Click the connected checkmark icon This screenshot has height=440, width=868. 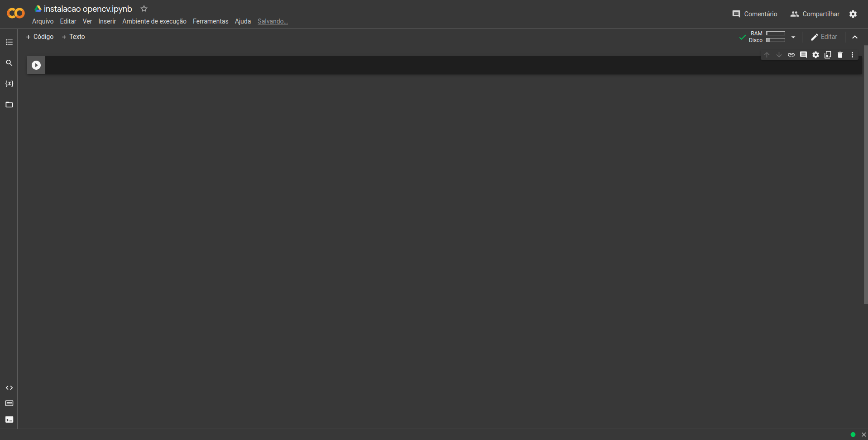742,37
